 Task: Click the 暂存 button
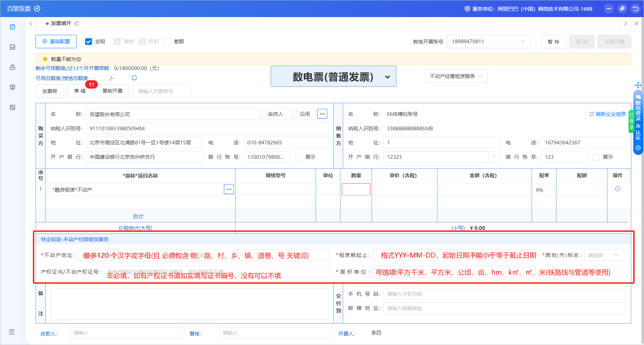coord(553,42)
